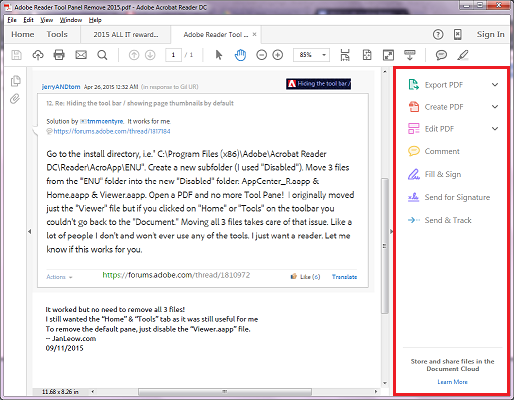Open the Window menu
The image size is (514, 400).
[71, 20]
